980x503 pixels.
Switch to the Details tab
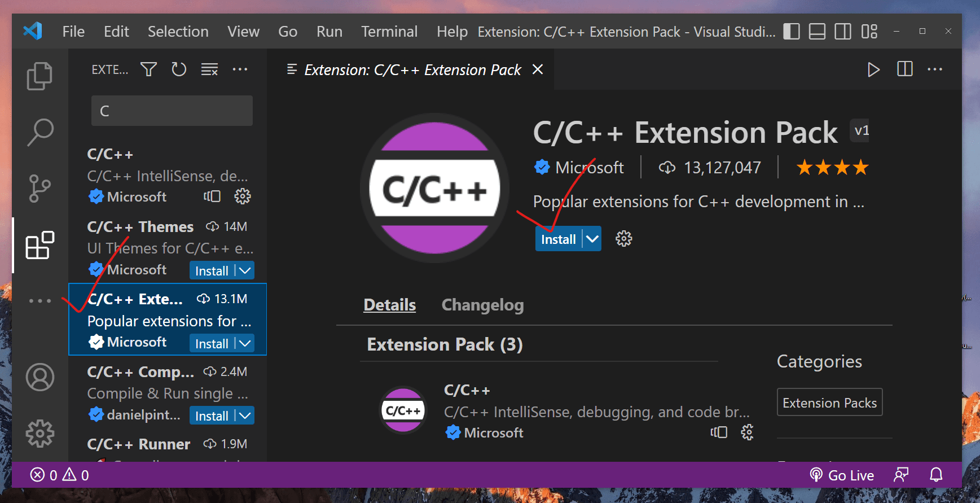point(390,305)
